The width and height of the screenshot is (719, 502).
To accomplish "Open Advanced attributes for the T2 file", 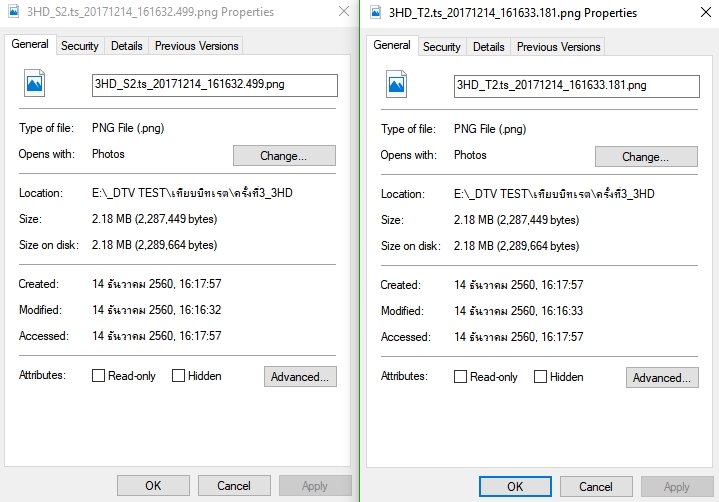I will [662, 377].
